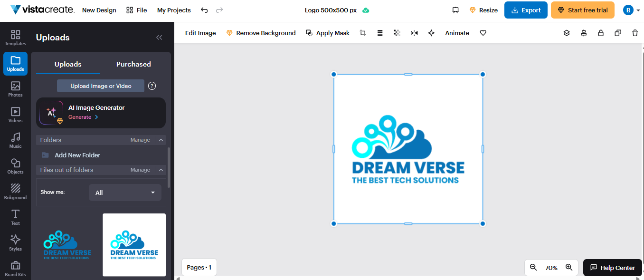The image size is (644, 280).
Task: Click Apply Mask
Action: click(x=328, y=33)
